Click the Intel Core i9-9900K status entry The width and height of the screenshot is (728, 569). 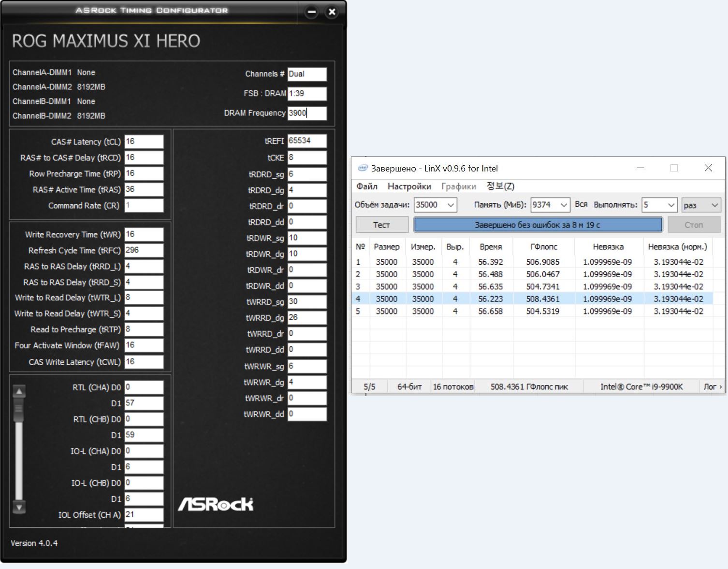click(641, 386)
